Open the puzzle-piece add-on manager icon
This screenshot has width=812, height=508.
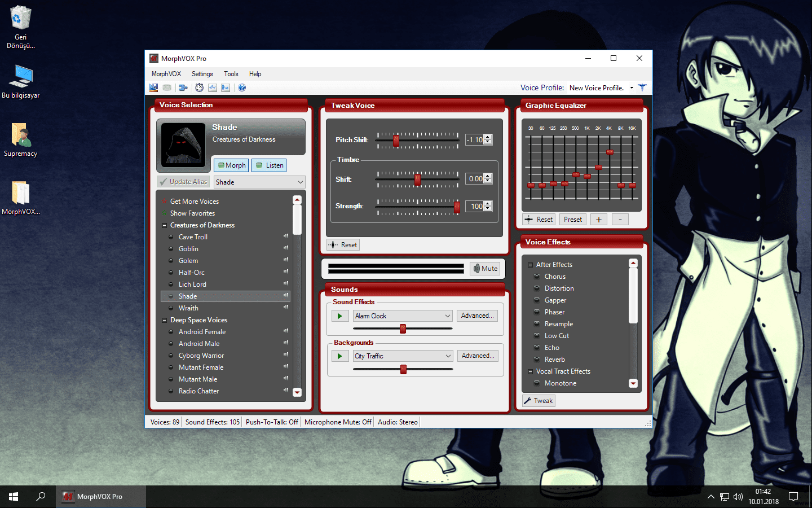183,87
